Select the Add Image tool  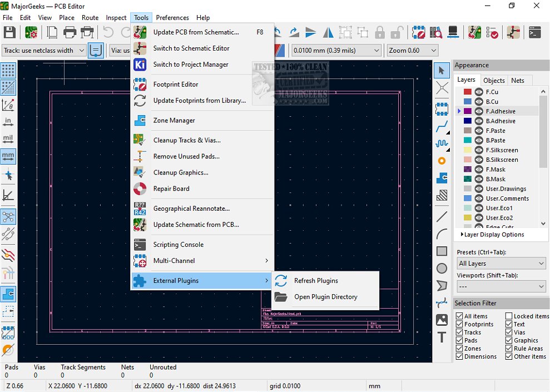click(442, 320)
